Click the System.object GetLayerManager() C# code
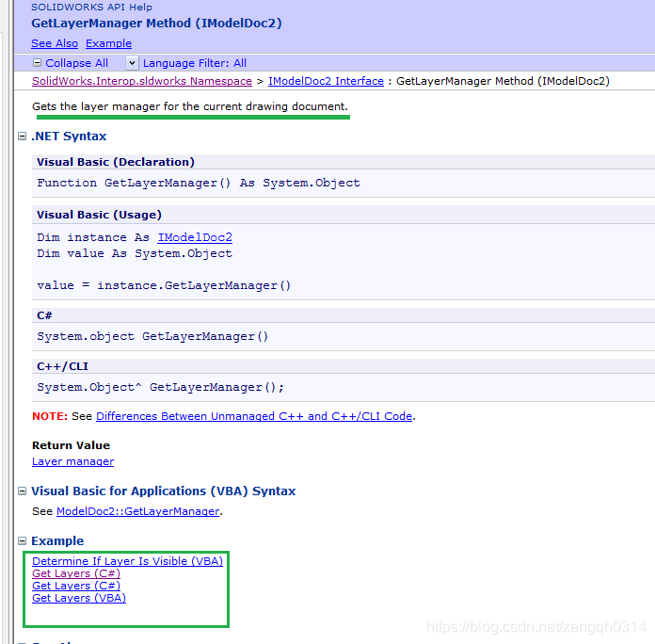 (152, 337)
